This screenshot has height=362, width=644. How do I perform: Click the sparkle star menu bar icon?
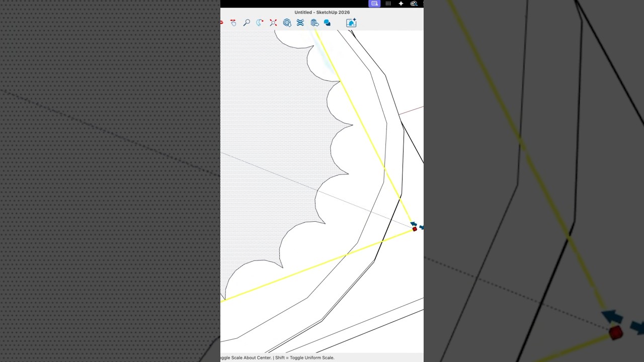pyautogui.click(x=401, y=4)
